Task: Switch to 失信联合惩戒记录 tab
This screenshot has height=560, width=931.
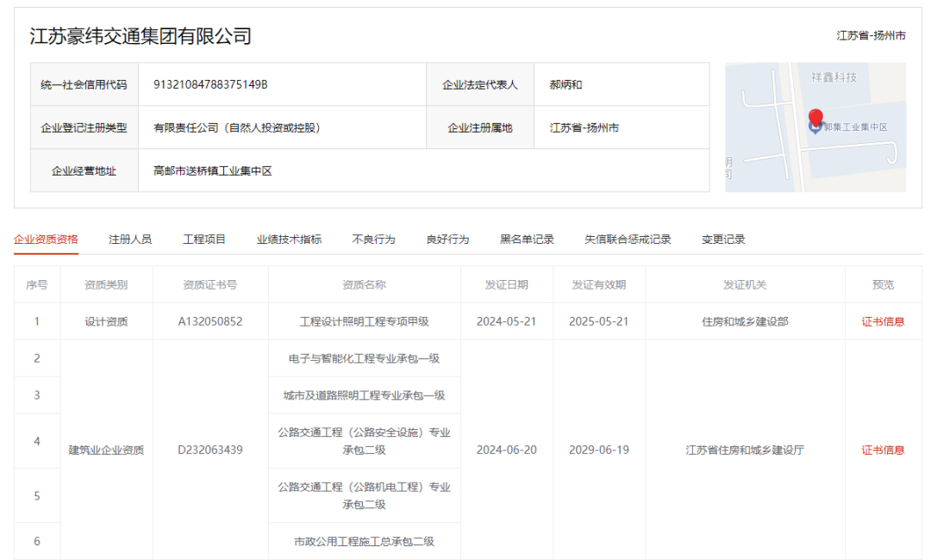Action: 628,239
